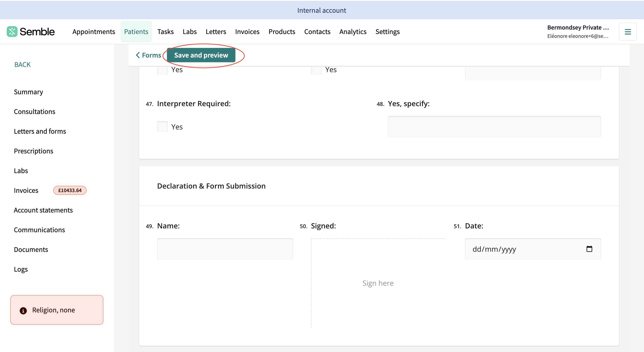644x352 pixels.
Task: Open Documents in the sidebar
Action: pyautogui.click(x=31, y=249)
